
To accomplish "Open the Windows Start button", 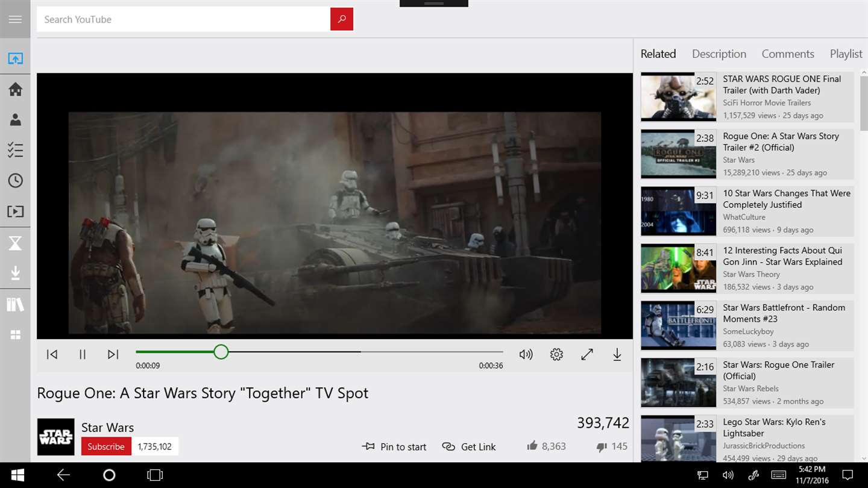I will point(17,475).
